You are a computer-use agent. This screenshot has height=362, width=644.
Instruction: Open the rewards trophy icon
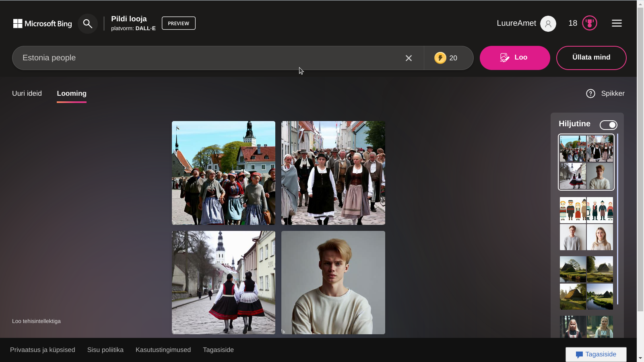[x=589, y=23]
